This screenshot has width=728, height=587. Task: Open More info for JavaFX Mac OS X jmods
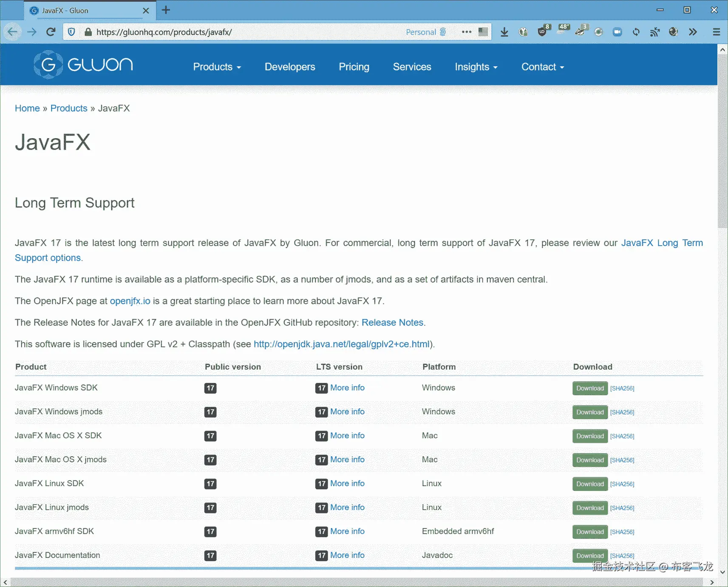point(347,459)
